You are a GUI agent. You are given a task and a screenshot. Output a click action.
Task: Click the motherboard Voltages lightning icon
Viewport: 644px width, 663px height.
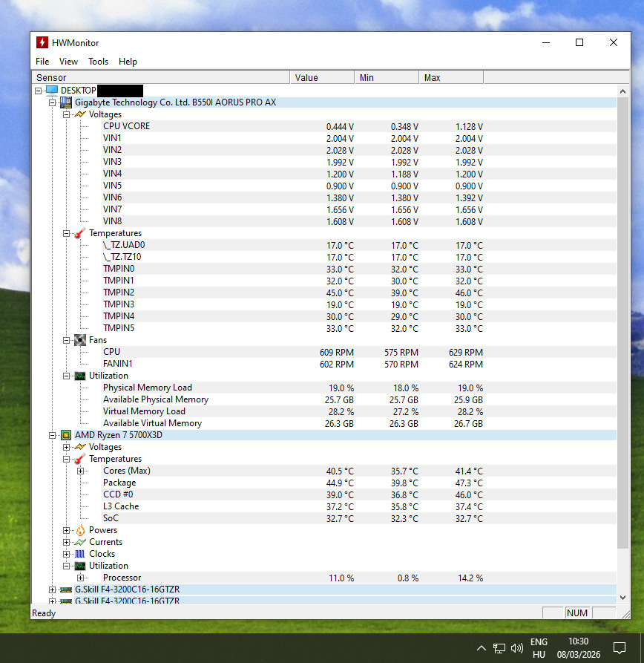[x=80, y=114]
